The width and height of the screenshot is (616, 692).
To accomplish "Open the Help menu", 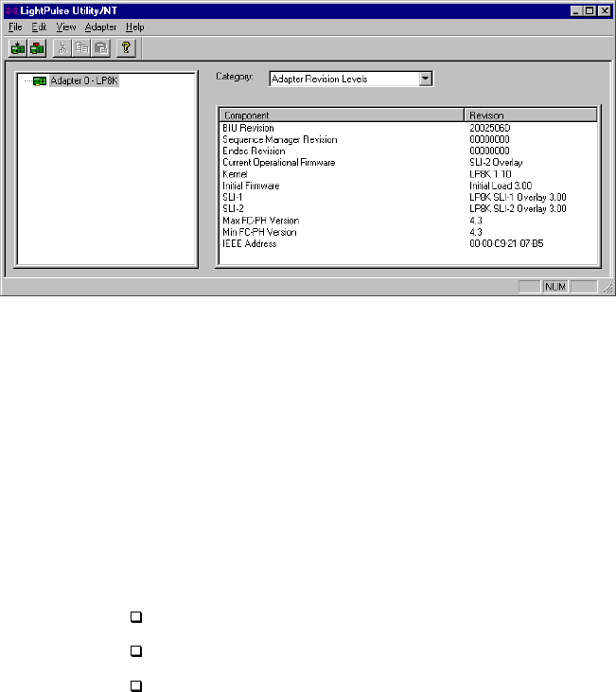I will point(135,27).
